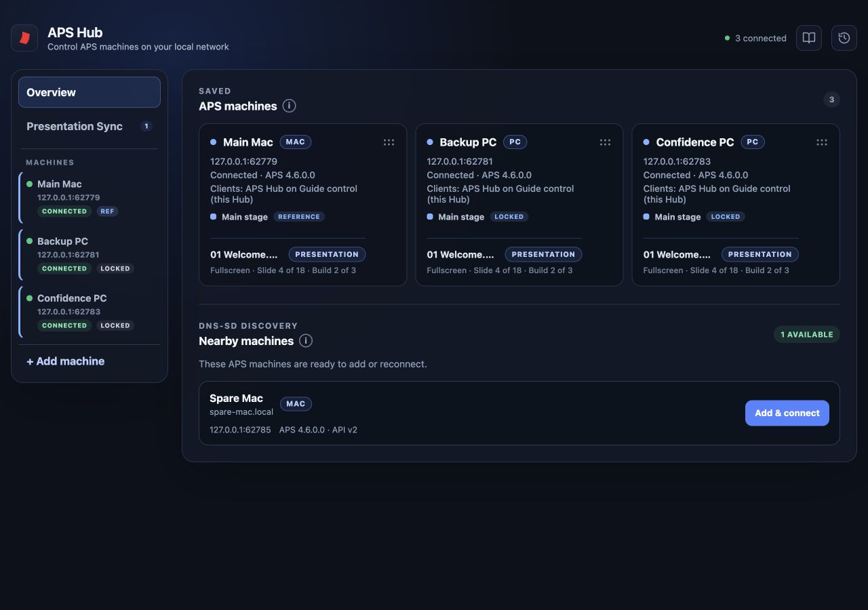Click CONNECTED badge under sidebar Main Mac
Viewport: 868px width, 610px height.
pyautogui.click(x=64, y=211)
